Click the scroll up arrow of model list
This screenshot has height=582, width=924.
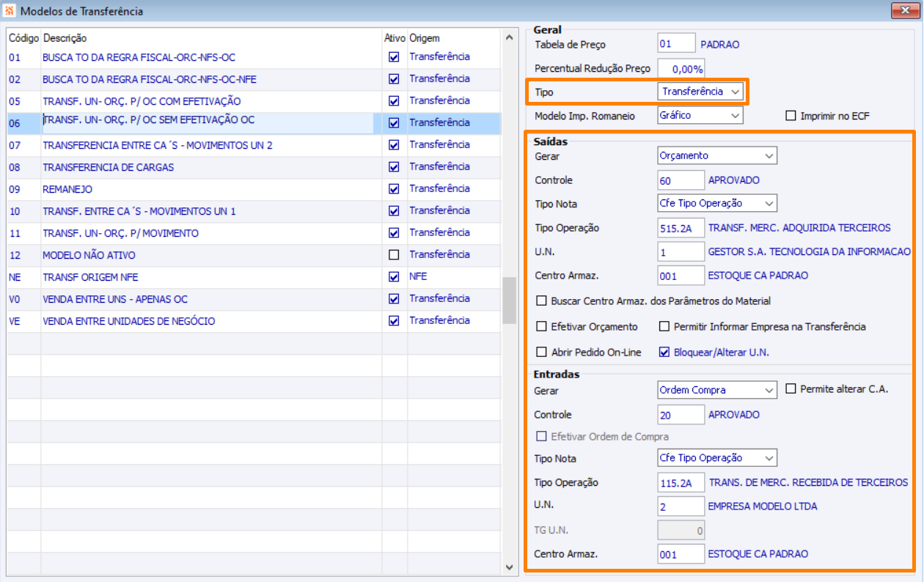509,37
